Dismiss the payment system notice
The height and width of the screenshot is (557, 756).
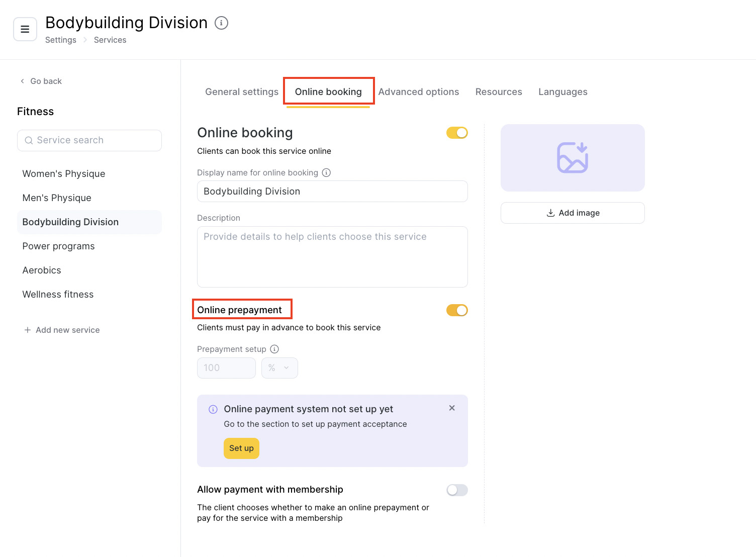tap(452, 408)
